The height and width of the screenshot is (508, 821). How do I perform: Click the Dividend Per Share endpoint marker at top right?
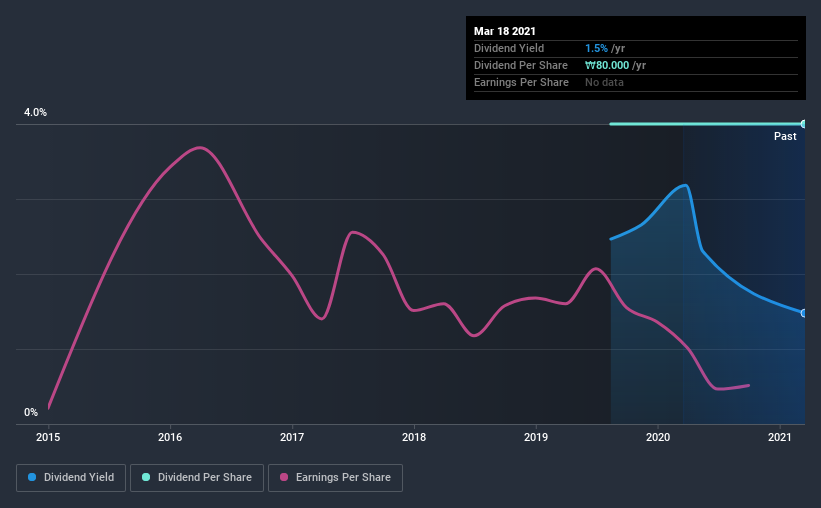point(803,124)
